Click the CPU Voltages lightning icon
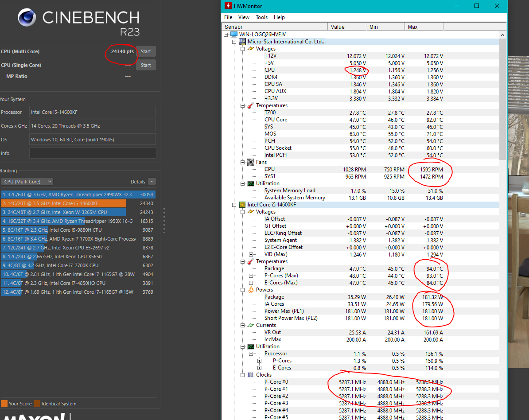529x420 pixels. 251,212
